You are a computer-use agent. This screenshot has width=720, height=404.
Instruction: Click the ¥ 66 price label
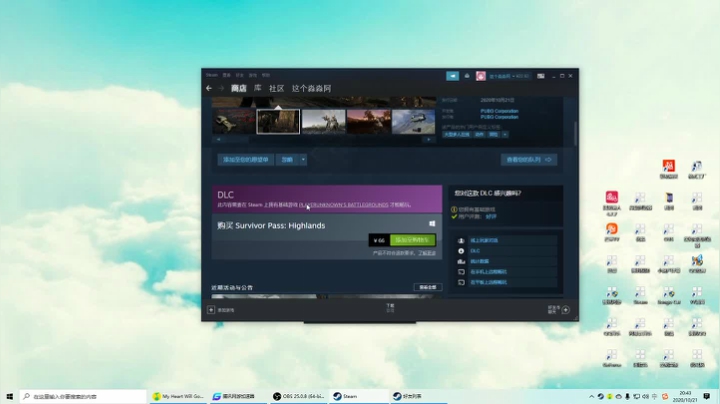[379, 240]
